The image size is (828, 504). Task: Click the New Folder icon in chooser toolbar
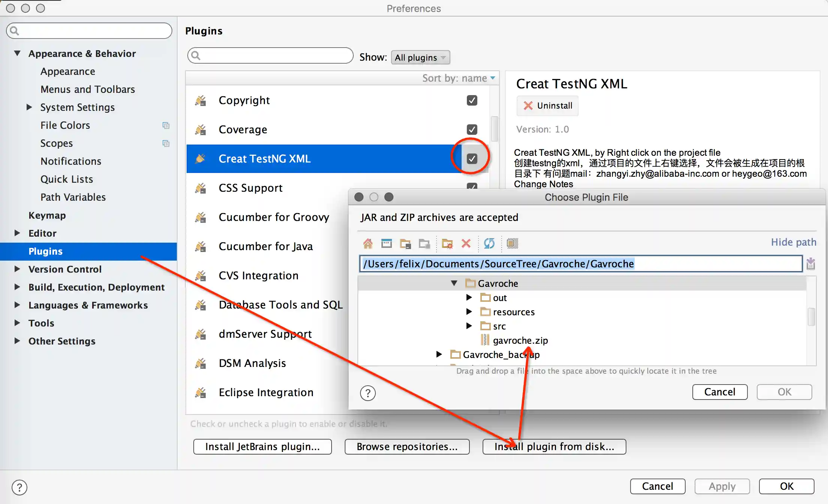pyautogui.click(x=447, y=244)
